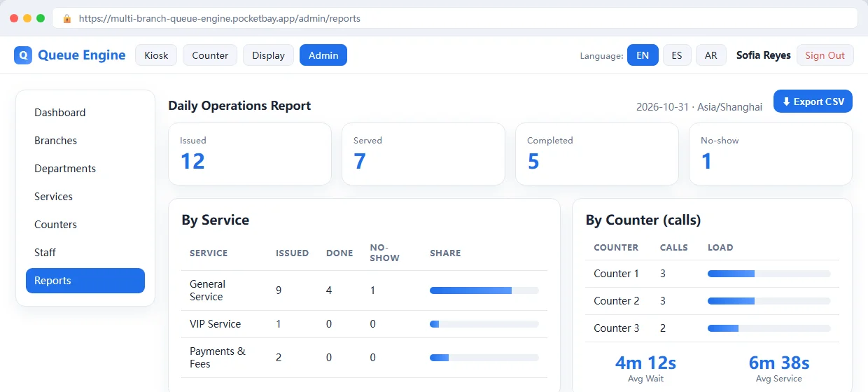This screenshot has height=392, width=868.
Task: Sign out of the admin account
Action: click(825, 55)
